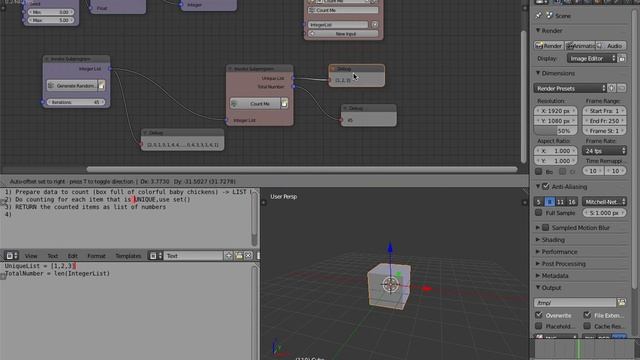Remove render preset with minus icon
Screen dimensions: 640x360
point(622,89)
